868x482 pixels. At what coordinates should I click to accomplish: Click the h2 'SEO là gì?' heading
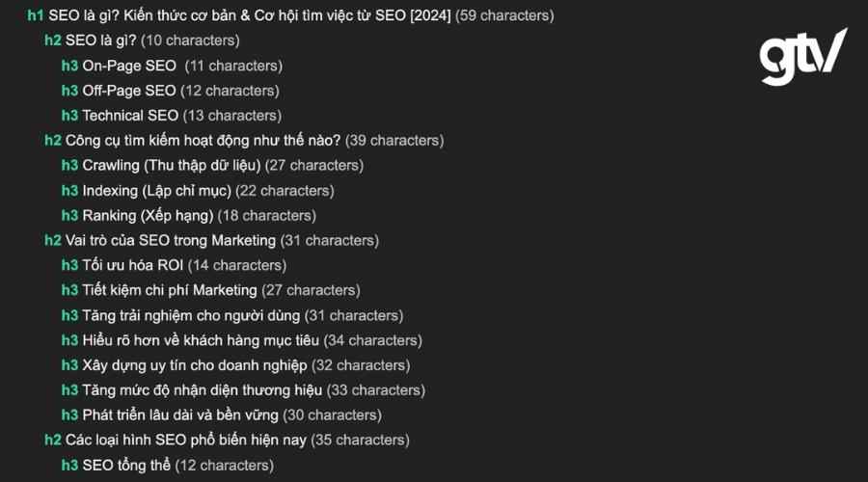coord(101,40)
